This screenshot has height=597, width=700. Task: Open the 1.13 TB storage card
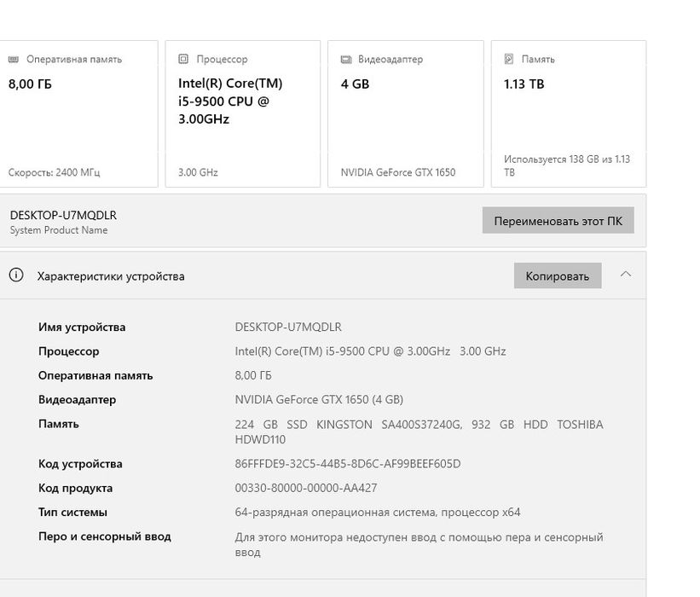(x=568, y=119)
